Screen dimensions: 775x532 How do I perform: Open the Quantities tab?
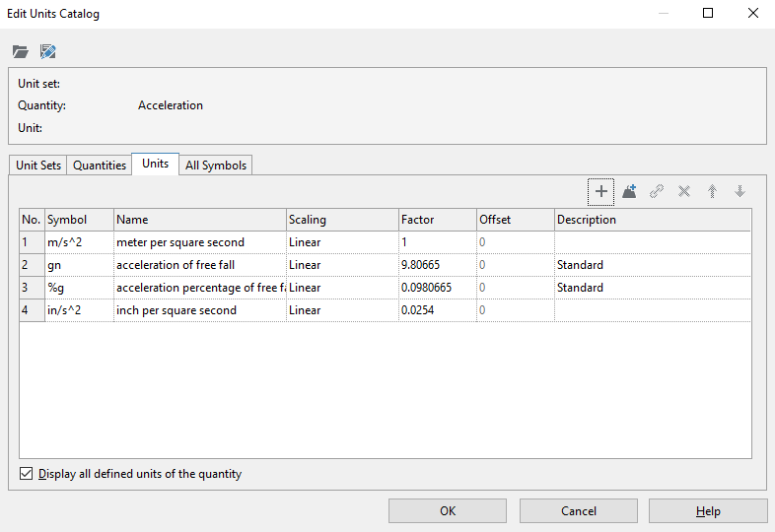(100, 166)
